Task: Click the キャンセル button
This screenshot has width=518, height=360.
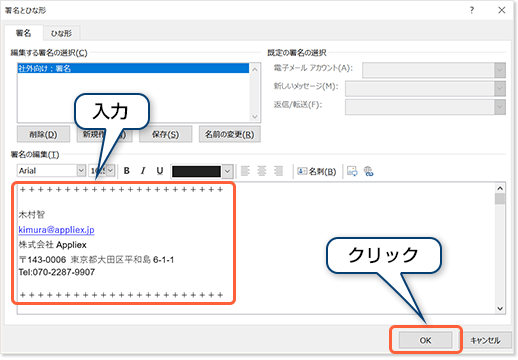Action: pos(485,340)
